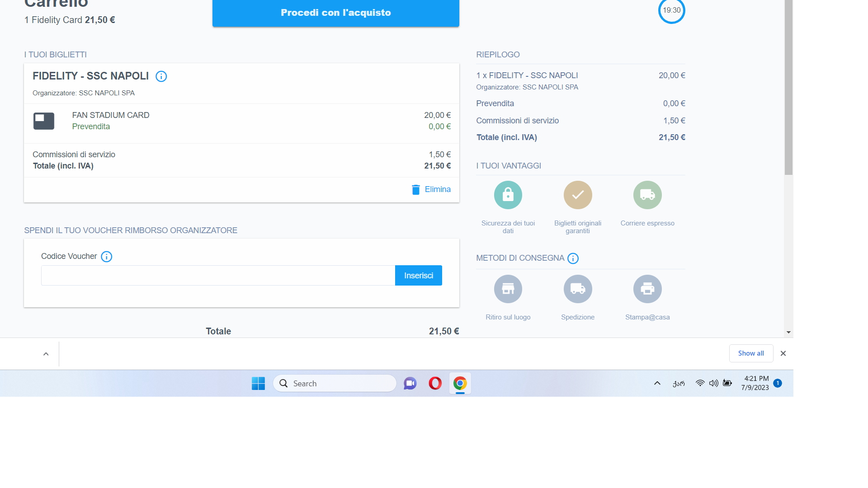Open the notification badge showing 1
The width and height of the screenshot is (868, 488).
tap(778, 383)
